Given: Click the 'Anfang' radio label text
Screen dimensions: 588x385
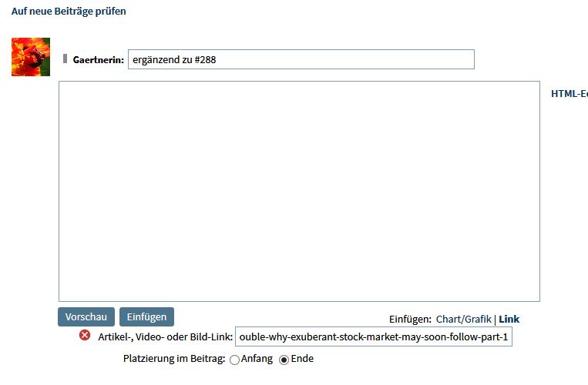Looking at the screenshot, I should pos(257,359).
